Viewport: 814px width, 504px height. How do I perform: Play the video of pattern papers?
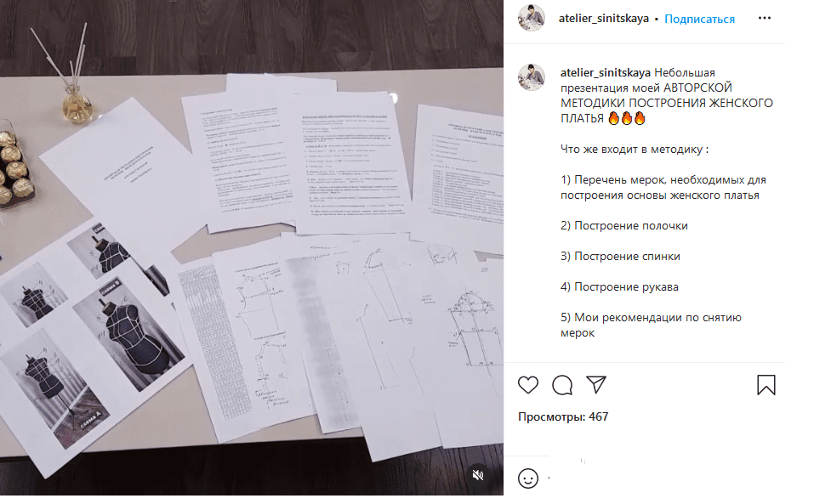pos(251,247)
